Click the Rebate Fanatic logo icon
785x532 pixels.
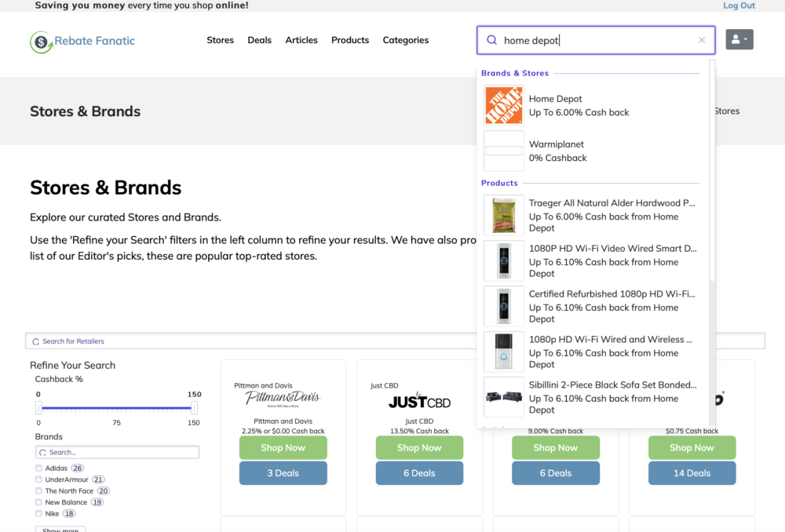coord(42,42)
